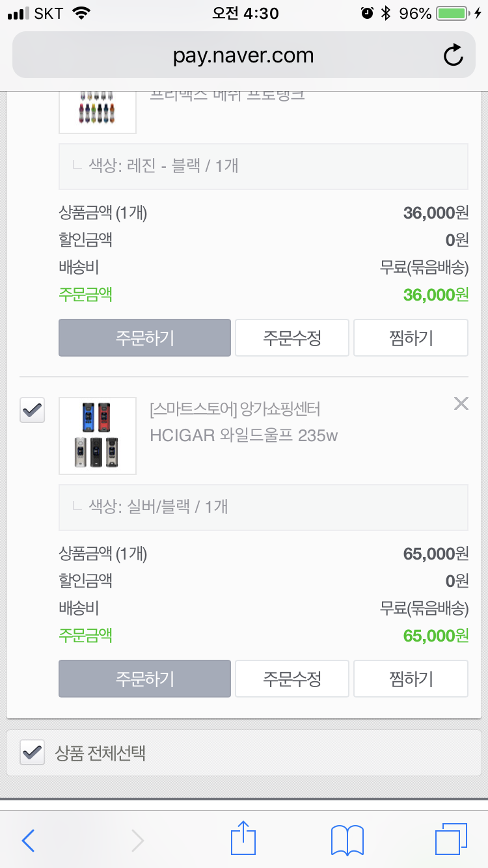Open the HCIGAR 와일드울프 235w product link
The image size is (488, 868).
[x=243, y=435]
